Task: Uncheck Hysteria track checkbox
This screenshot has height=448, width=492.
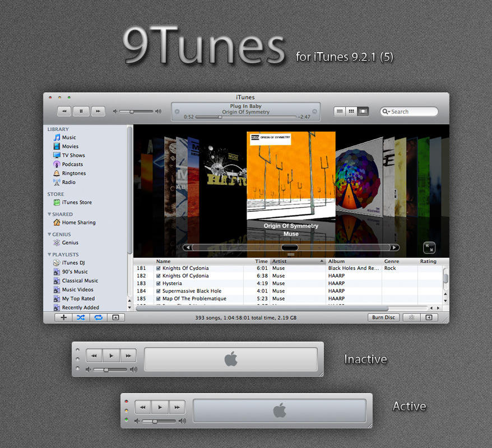Action: 159,283
